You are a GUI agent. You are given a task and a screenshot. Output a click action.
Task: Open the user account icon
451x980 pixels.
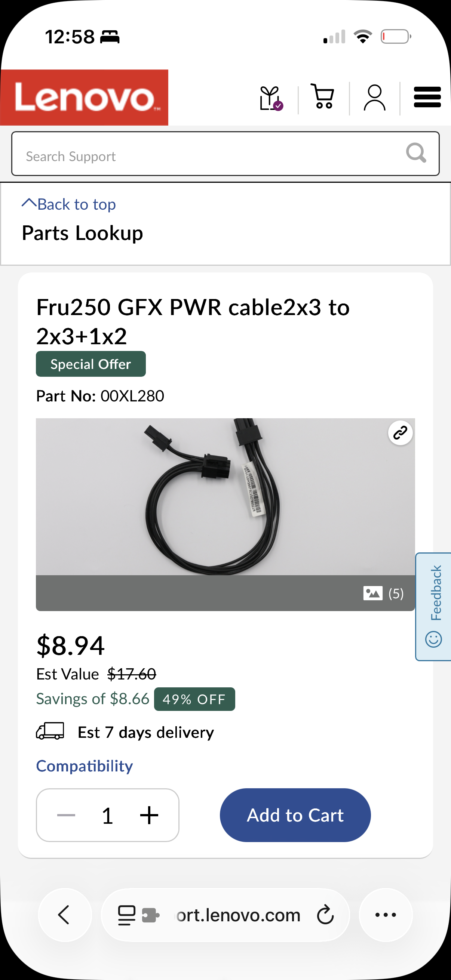click(374, 98)
